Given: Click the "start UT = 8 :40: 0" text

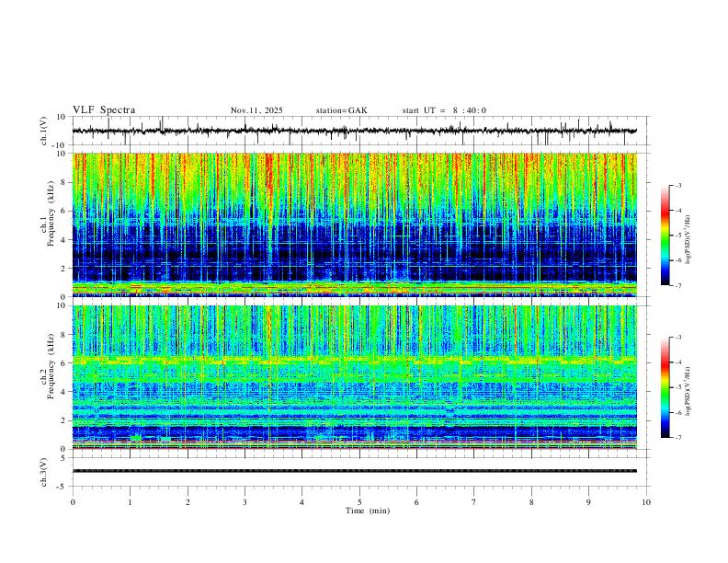Looking at the screenshot, I should [444, 110].
